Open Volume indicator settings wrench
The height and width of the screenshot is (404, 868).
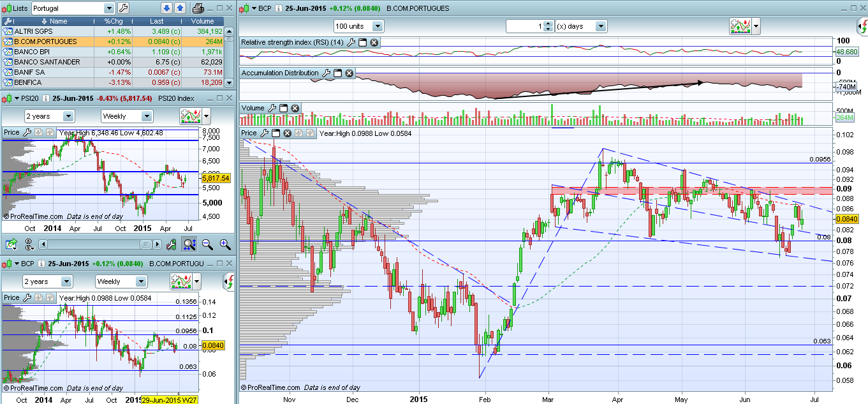coord(272,108)
